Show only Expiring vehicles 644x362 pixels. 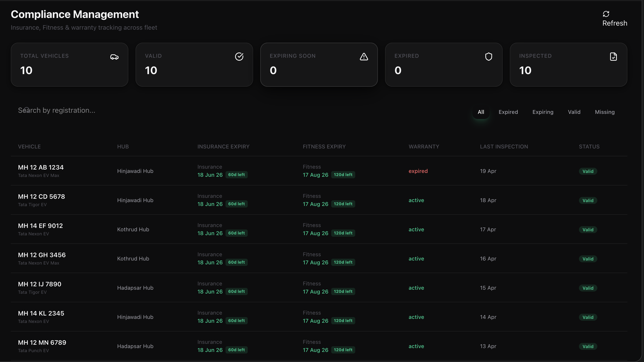(x=543, y=112)
